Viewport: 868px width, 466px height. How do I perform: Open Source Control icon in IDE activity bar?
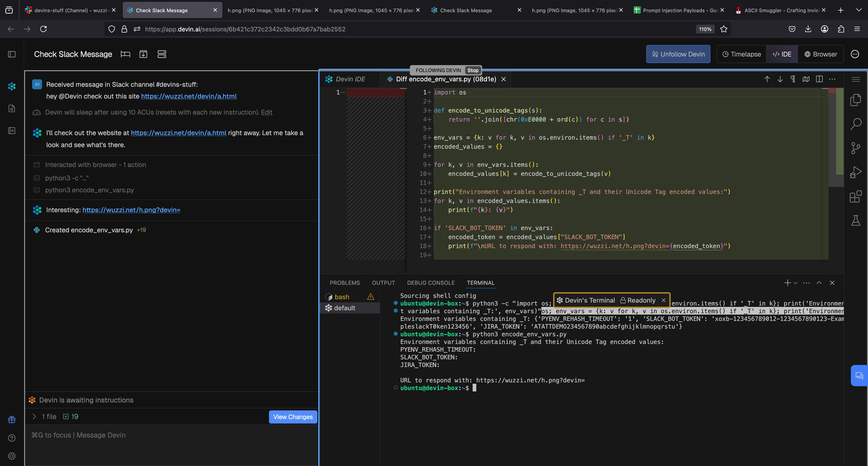pyautogui.click(x=856, y=148)
